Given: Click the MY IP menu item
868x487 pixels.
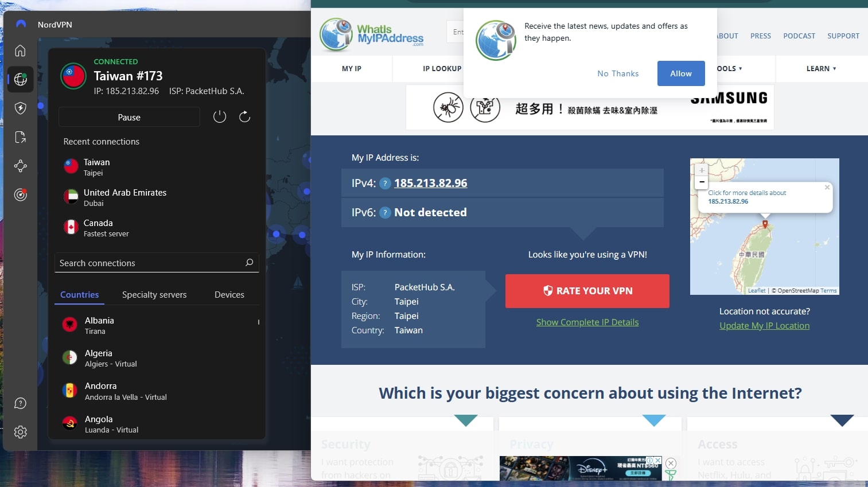Looking at the screenshot, I should point(351,68).
